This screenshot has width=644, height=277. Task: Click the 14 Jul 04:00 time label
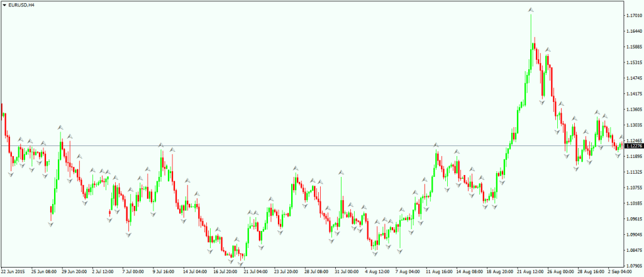(x=196, y=272)
